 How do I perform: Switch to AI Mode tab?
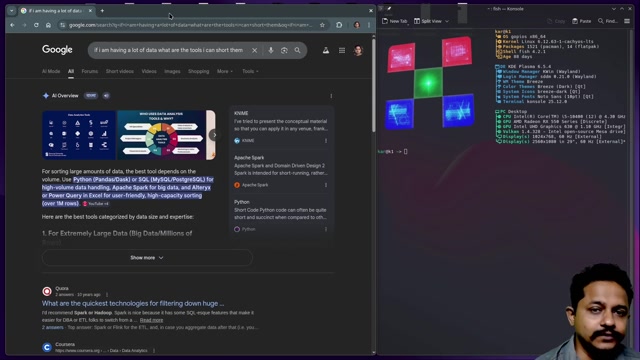tap(51, 71)
